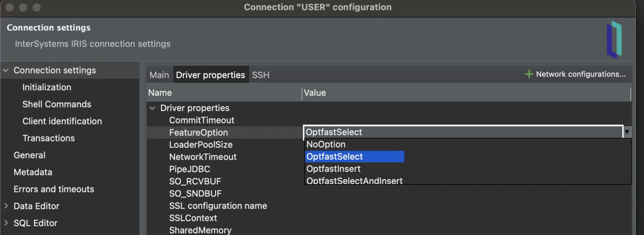Expand the SQL Editor section
Image resolution: width=644 pixels, height=235 pixels.
[x=6, y=223]
